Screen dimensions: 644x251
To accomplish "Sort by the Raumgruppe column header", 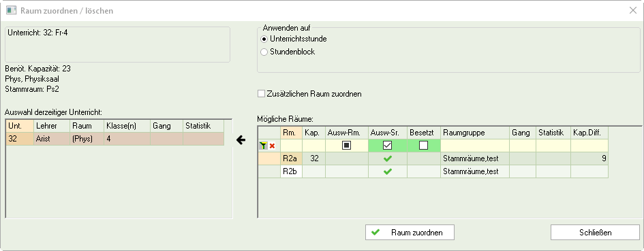I will tap(475, 133).
